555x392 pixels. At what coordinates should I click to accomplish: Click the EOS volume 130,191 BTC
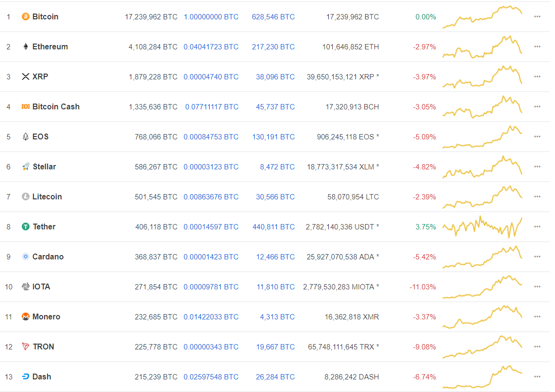273,136
